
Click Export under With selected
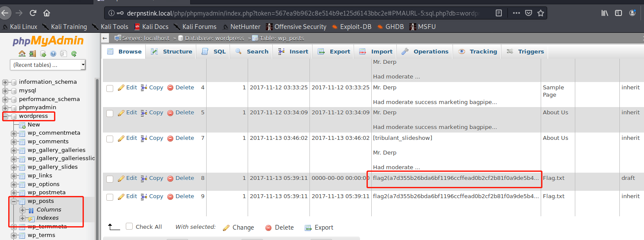tap(319, 227)
